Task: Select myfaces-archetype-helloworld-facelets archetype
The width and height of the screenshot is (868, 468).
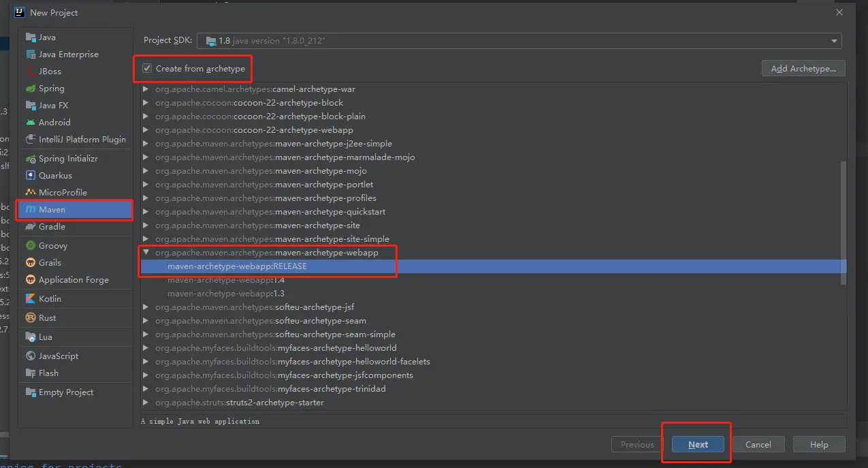Action: [491, 362]
